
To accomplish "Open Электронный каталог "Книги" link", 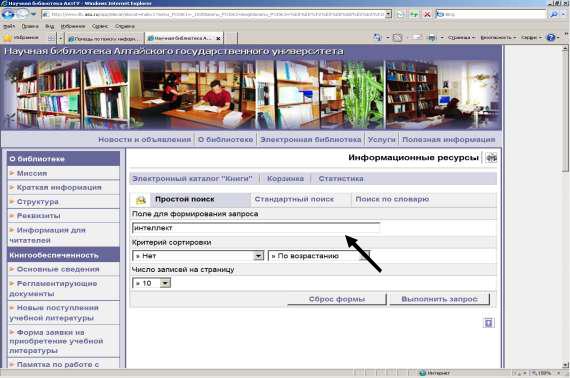I will 192,178.
